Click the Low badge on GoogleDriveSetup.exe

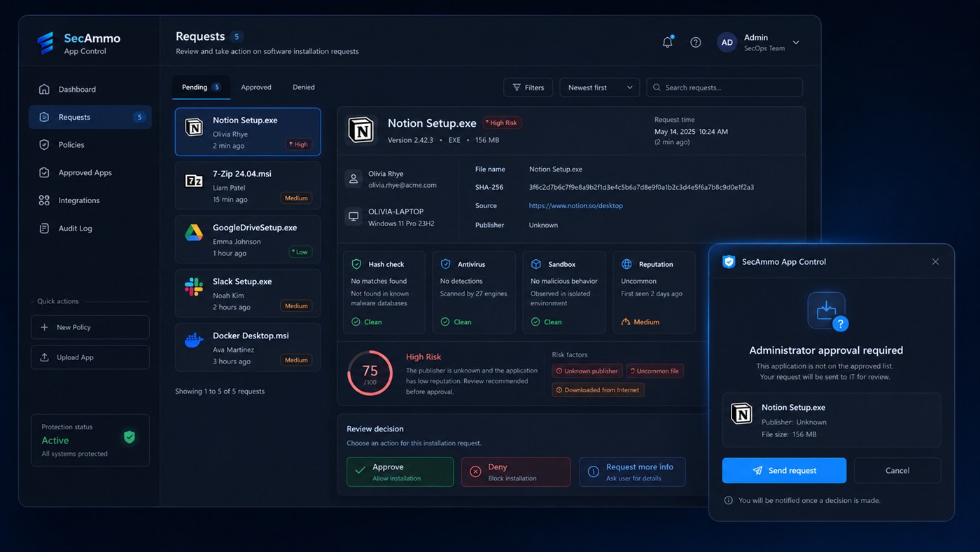tap(299, 252)
